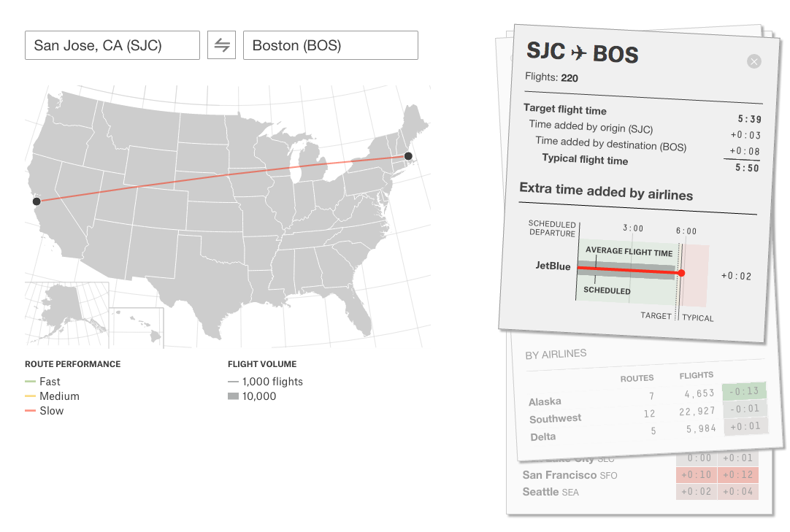Click the swap origin and destination arrows
790x532 pixels.
pos(221,45)
